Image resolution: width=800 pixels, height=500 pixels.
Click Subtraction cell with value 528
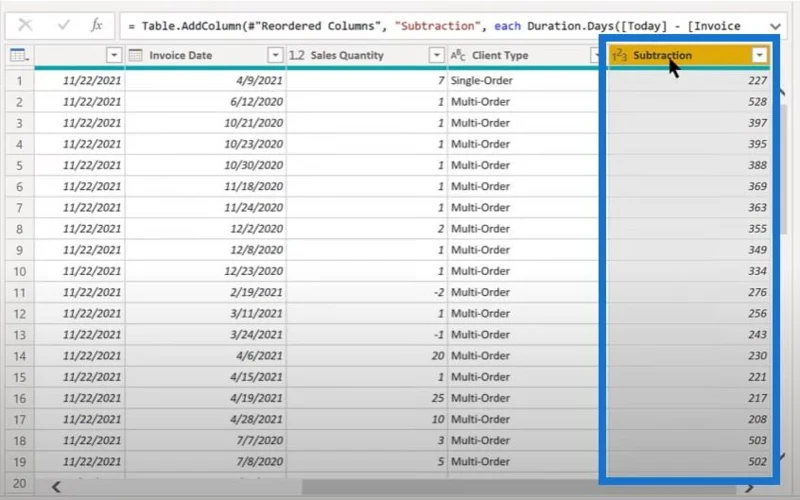[689, 102]
